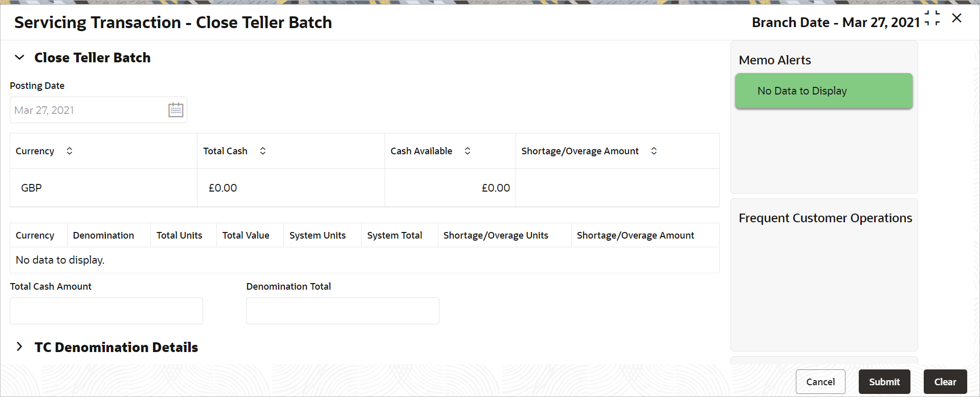This screenshot has width=980, height=397.
Task: Click the System Units column header
Action: tap(317, 236)
